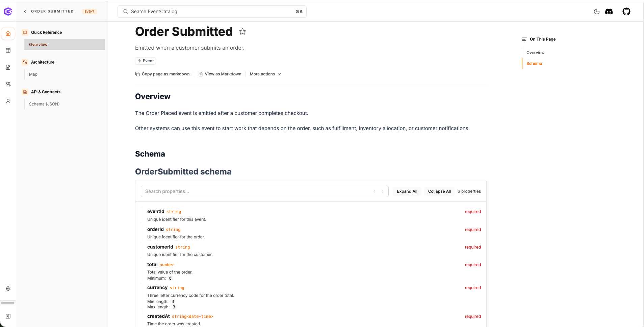This screenshot has height=327, width=644.
Task: Click the EventCatalog logo icon
Action: [x=8, y=11]
